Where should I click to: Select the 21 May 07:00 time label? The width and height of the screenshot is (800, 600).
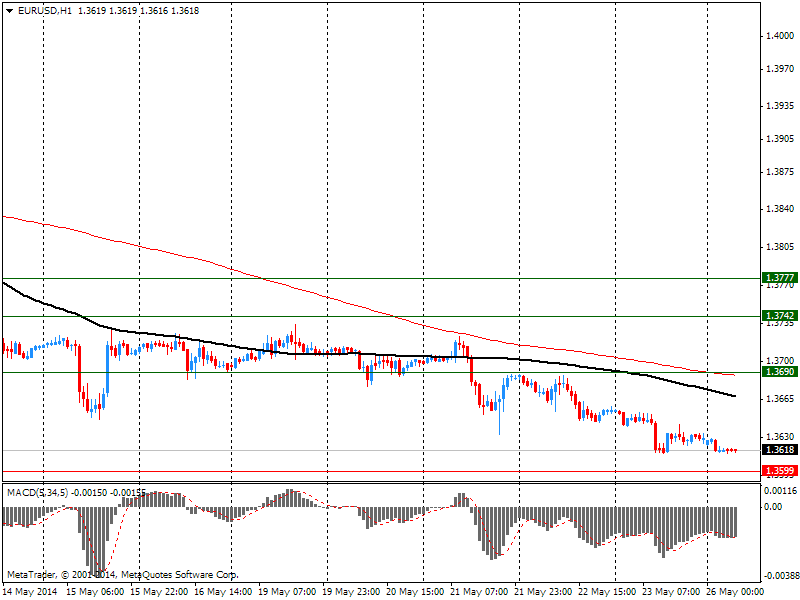tap(480, 592)
